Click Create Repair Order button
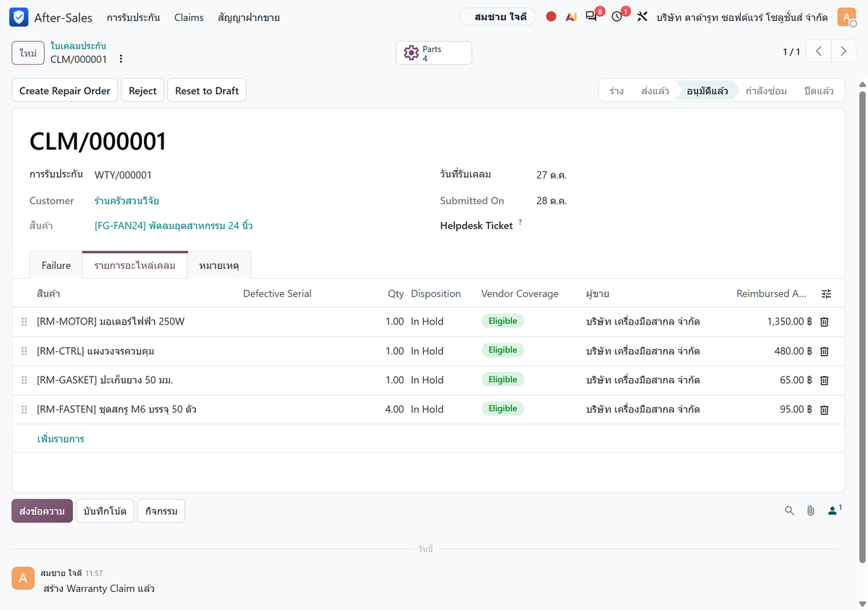 [x=65, y=90]
